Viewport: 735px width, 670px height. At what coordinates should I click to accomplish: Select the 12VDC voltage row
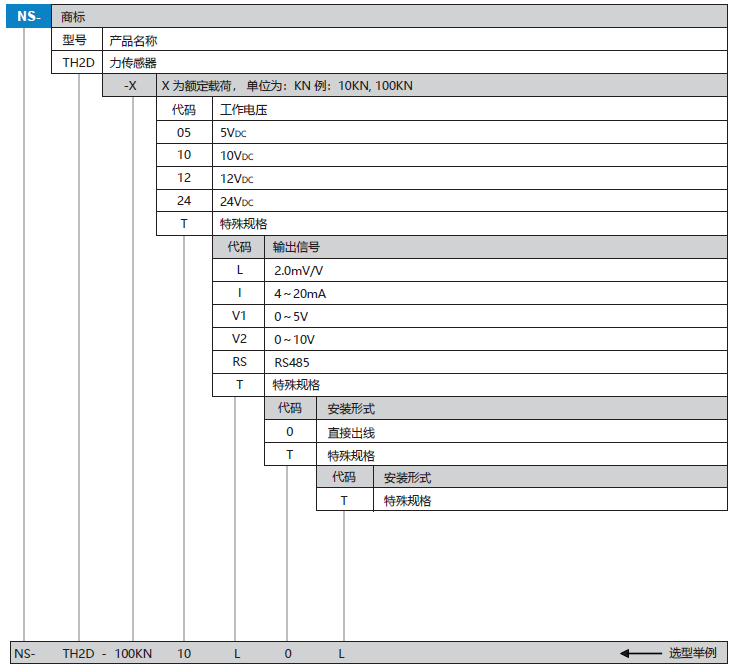[x=237, y=178]
